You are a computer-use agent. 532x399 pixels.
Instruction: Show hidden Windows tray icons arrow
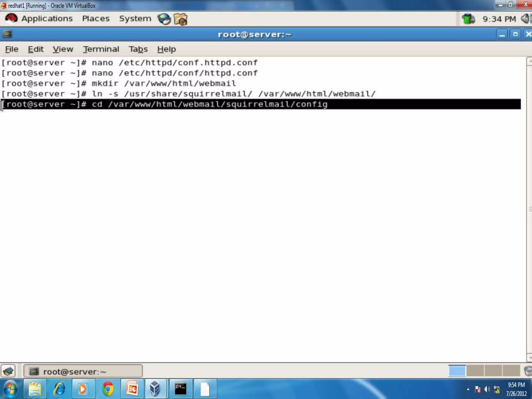(x=468, y=389)
